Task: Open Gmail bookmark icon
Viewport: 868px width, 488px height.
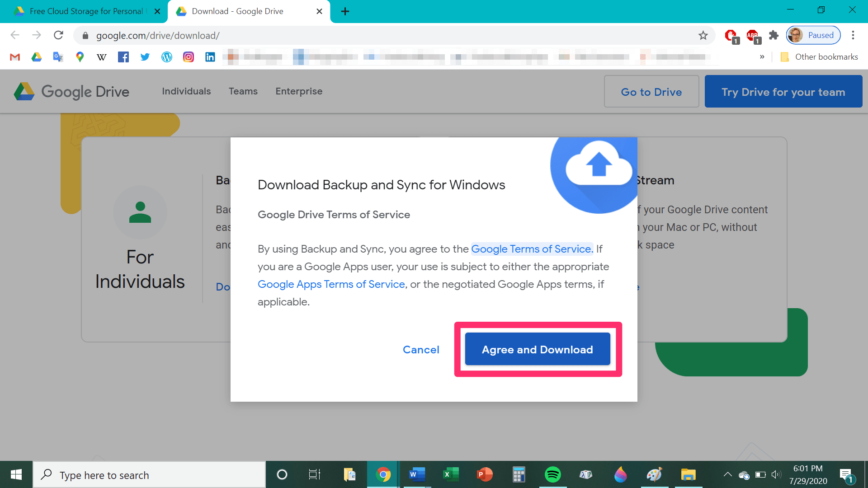Action: pyautogui.click(x=15, y=57)
